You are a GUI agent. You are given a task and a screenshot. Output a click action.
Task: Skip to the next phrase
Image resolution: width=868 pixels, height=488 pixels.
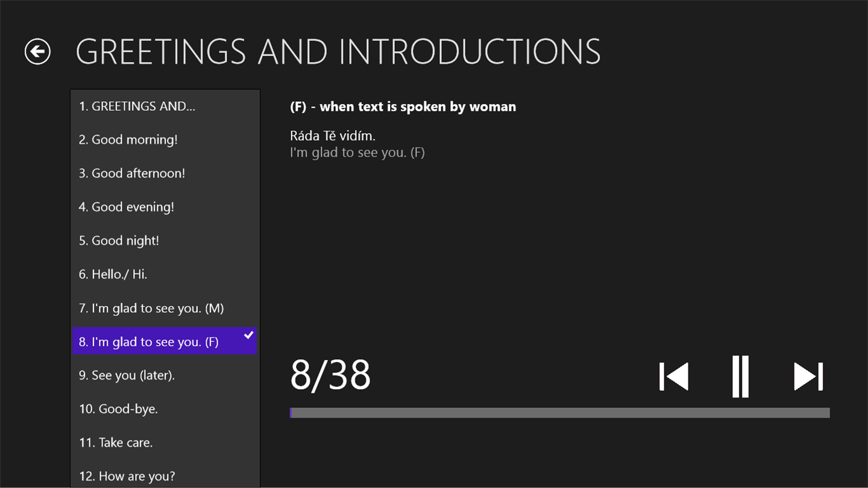[808, 377]
